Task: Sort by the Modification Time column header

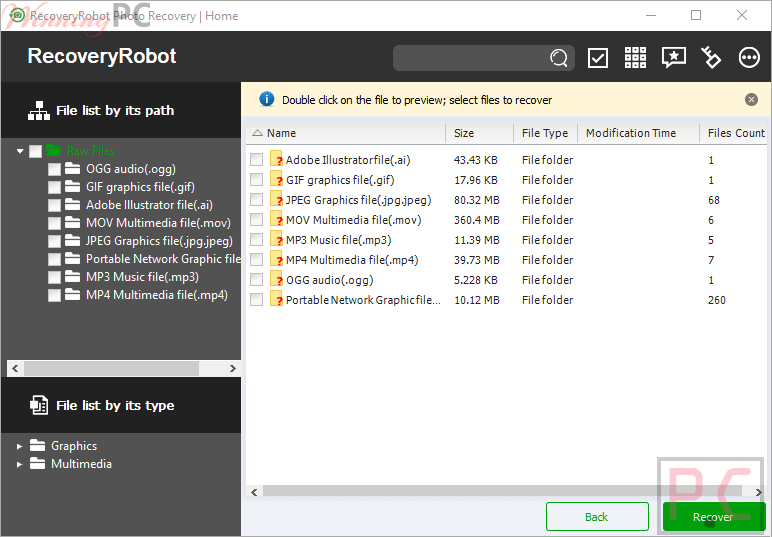Action: (x=638, y=133)
